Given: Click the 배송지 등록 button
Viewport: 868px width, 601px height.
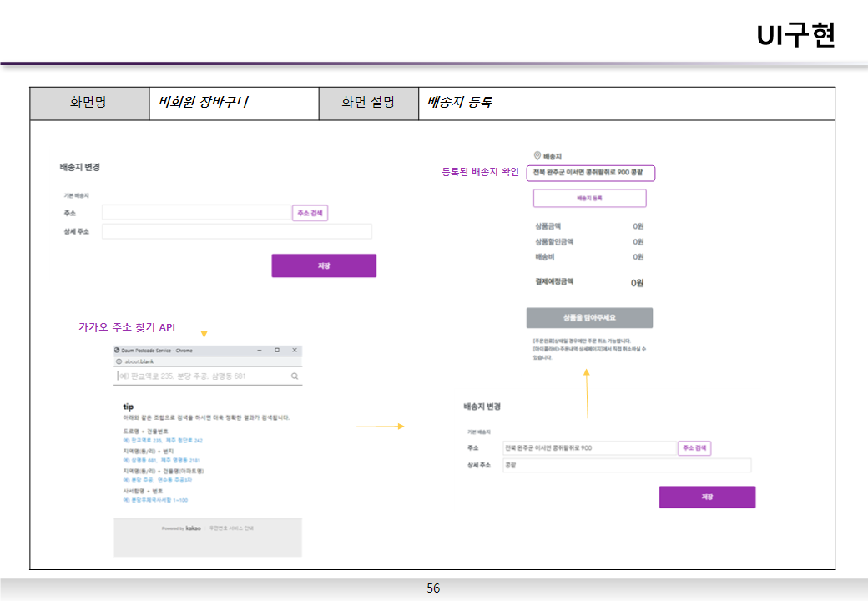Looking at the screenshot, I should coord(589,198).
